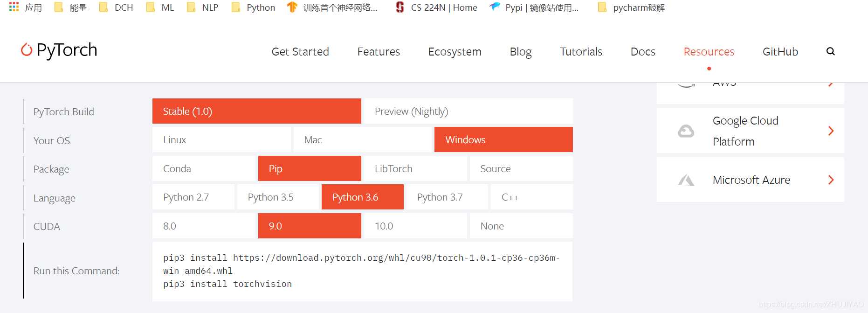868x313 pixels.
Task: Choose Linux as your OS
Action: (x=221, y=139)
